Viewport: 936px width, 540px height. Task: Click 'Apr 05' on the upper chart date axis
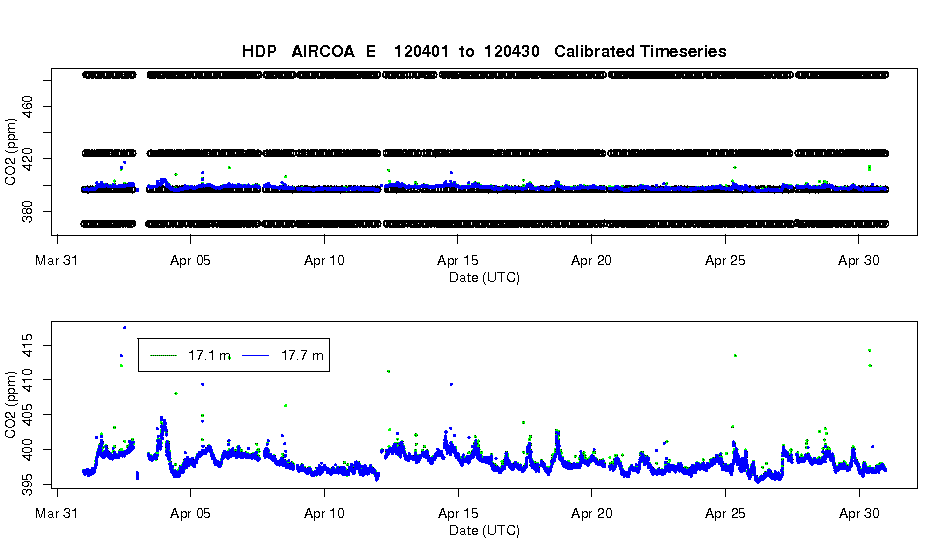click(x=190, y=260)
